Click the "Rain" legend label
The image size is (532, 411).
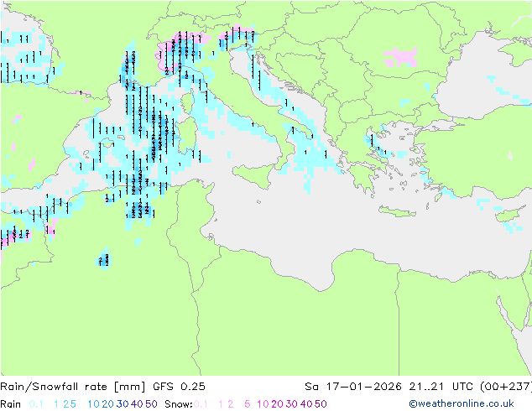[11, 404]
